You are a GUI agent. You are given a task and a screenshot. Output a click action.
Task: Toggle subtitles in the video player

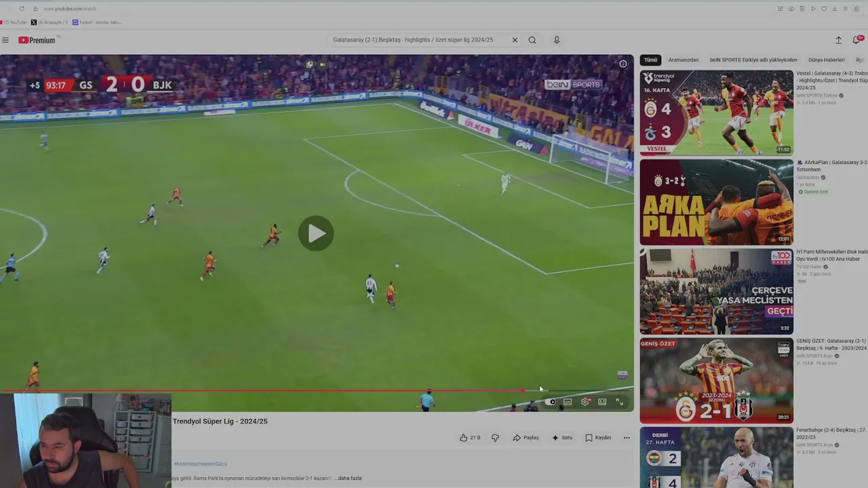click(x=568, y=402)
